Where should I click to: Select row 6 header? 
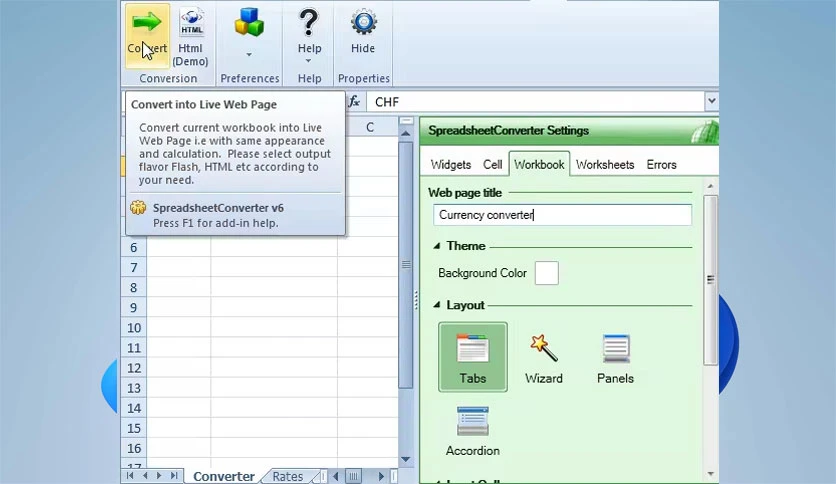(x=134, y=247)
